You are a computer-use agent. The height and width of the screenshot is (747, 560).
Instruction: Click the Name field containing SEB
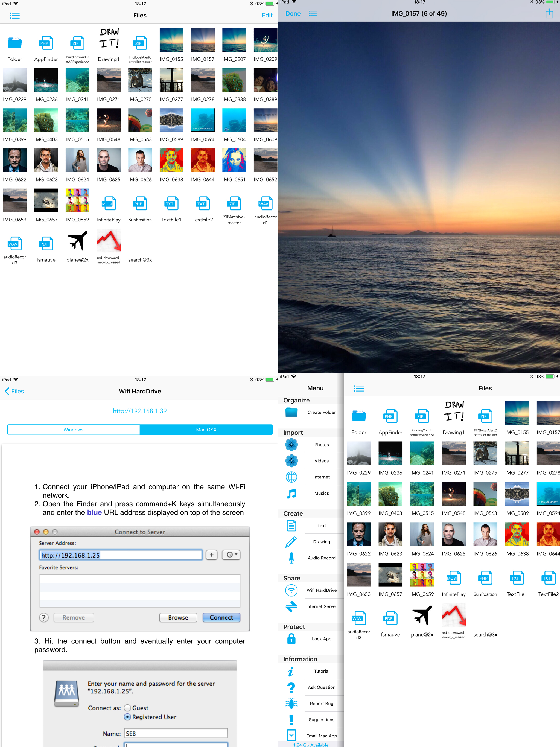tap(176, 734)
